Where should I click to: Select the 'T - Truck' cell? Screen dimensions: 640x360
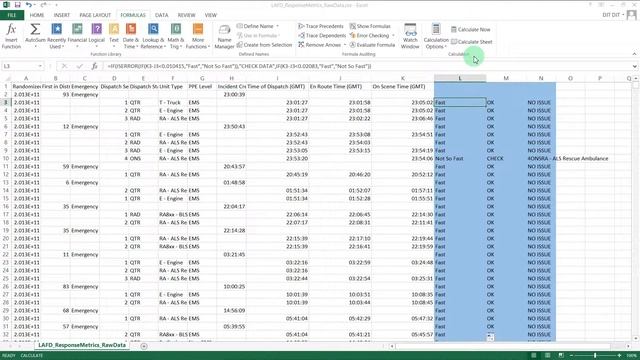[173, 102]
